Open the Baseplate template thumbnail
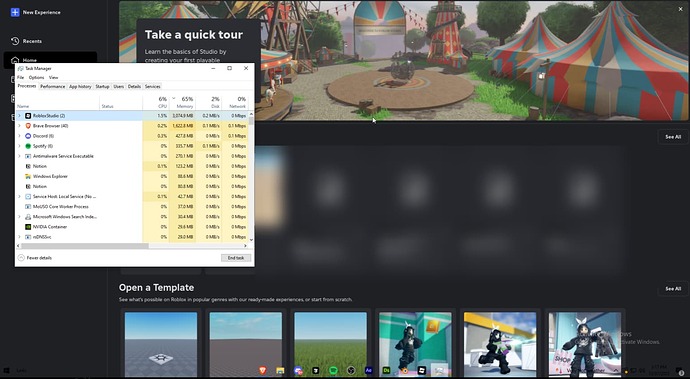Viewport: 690px width, 379px height. pos(161,344)
